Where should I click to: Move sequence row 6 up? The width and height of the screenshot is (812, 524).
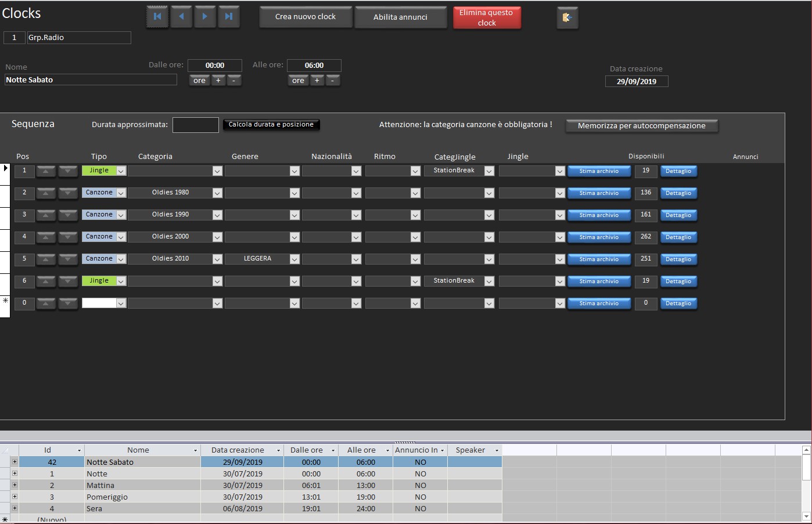coord(46,281)
